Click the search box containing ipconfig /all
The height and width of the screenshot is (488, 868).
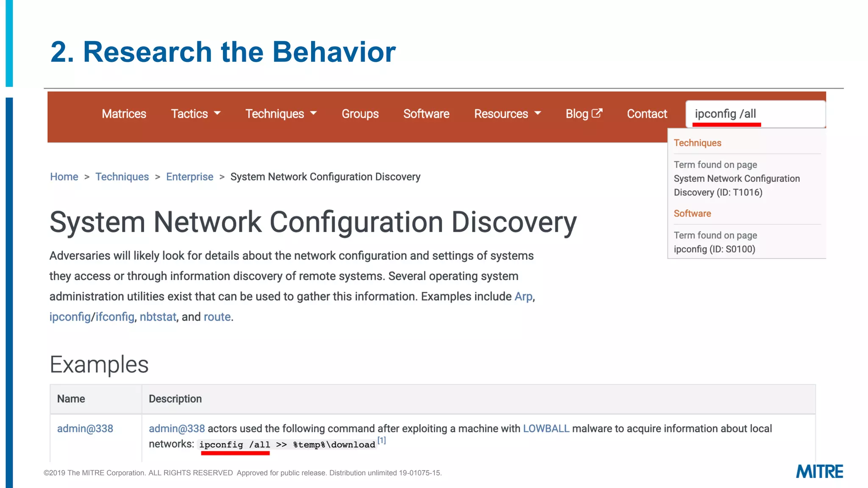pyautogui.click(x=756, y=114)
